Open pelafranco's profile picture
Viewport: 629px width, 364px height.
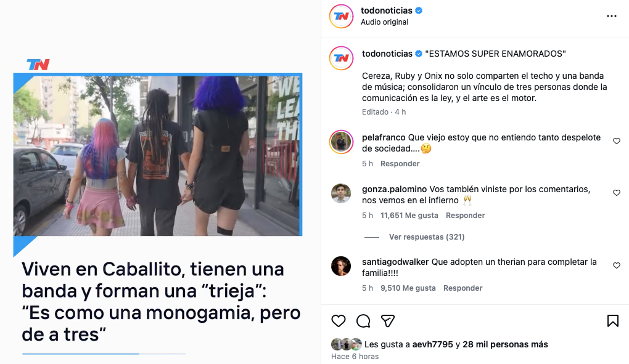point(341,142)
